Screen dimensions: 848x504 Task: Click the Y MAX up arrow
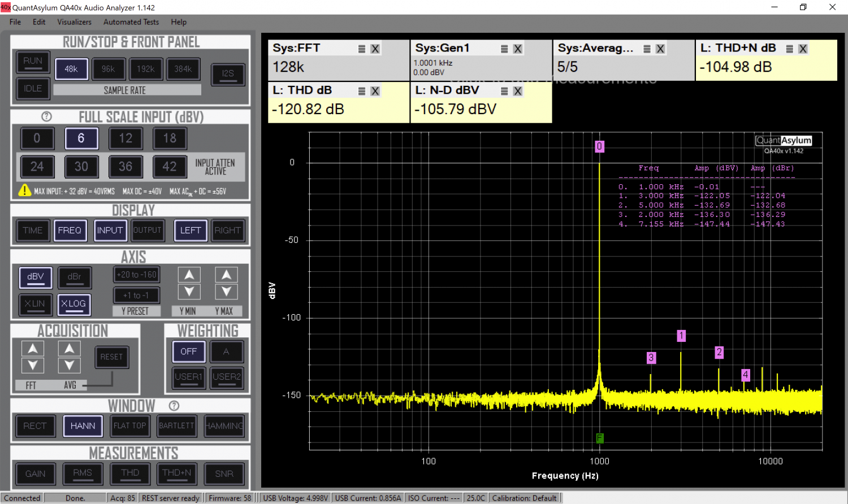pyautogui.click(x=226, y=275)
